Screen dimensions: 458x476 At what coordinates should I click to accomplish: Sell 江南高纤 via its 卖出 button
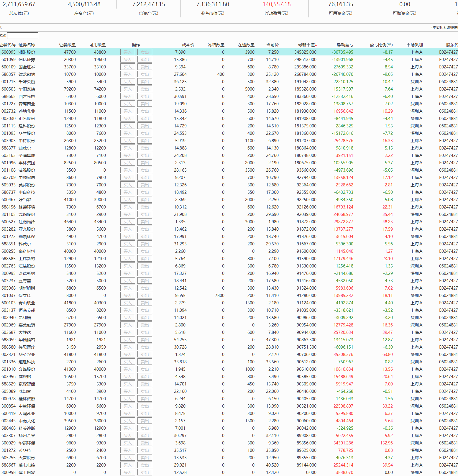[145, 222]
